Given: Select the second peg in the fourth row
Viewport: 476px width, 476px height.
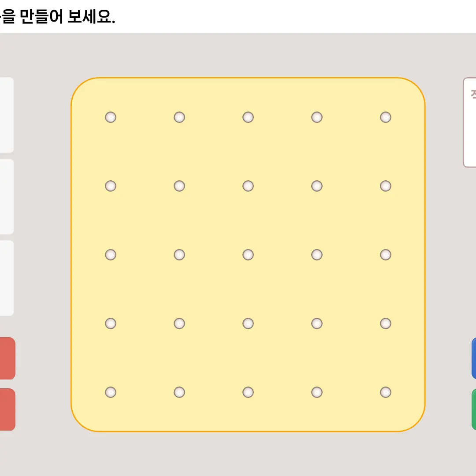Looking at the screenshot, I should tap(179, 323).
